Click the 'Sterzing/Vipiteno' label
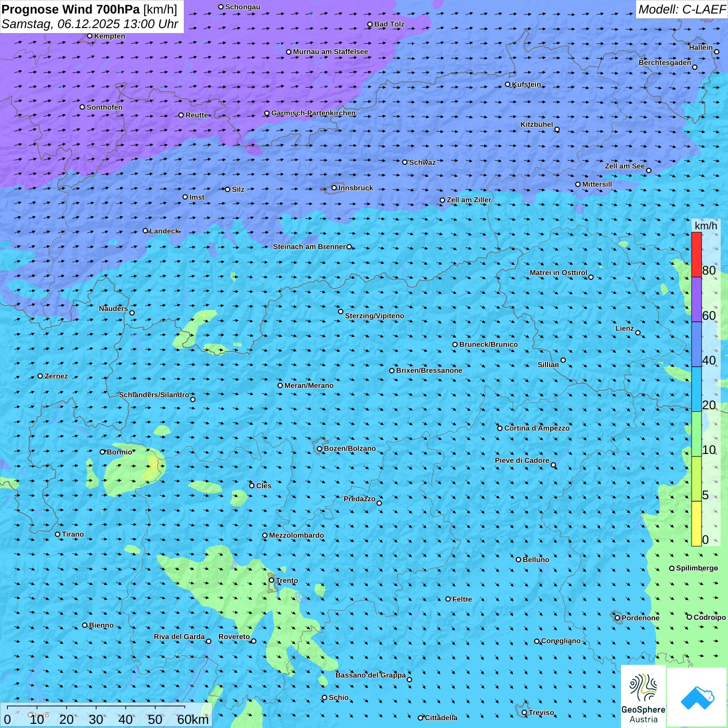 point(375,316)
